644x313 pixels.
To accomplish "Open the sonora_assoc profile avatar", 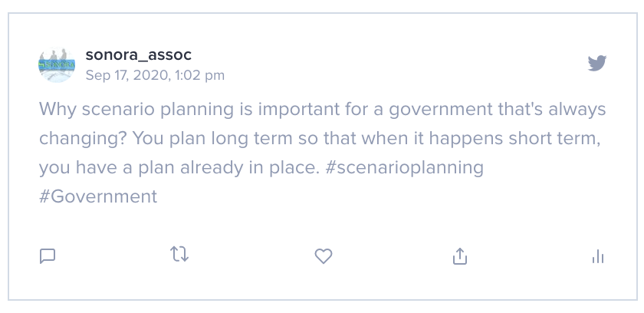I will pyautogui.click(x=57, y=65).
